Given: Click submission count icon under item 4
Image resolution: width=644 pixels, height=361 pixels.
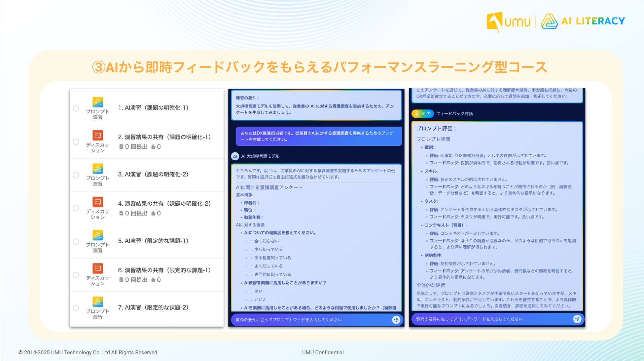Looking at the screenshot, I should coord(121,213).
